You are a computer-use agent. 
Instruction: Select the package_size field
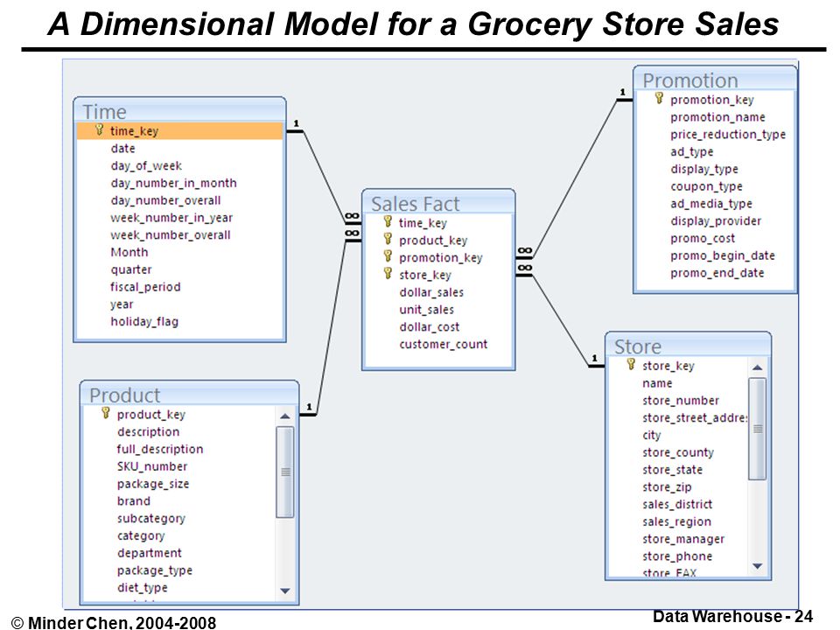coord(152,484)
